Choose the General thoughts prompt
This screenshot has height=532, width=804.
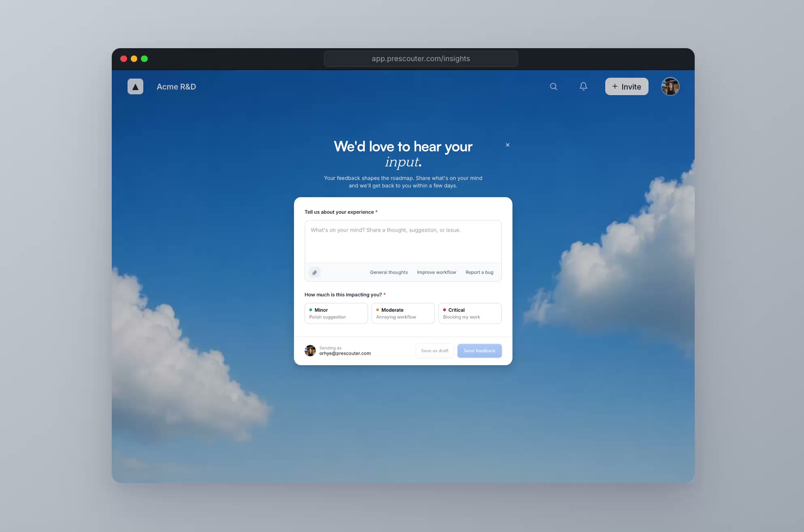pyautogui.click(x=389, y=272)
